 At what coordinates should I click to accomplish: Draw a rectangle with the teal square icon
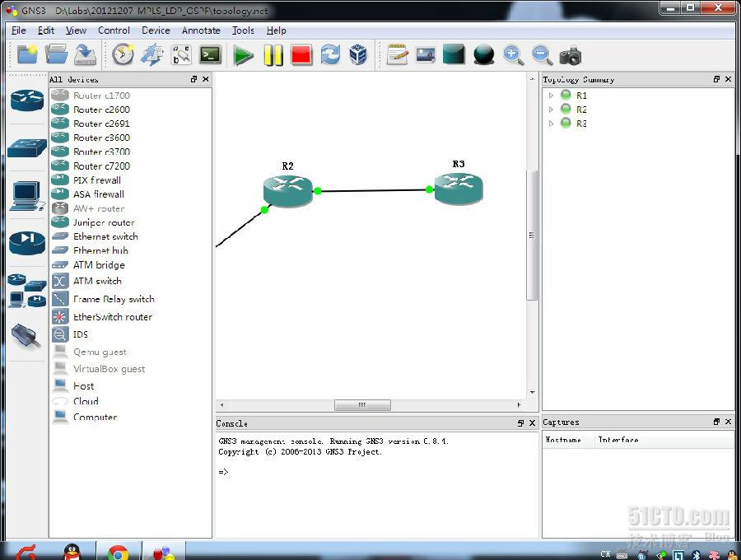pos(454,54)
